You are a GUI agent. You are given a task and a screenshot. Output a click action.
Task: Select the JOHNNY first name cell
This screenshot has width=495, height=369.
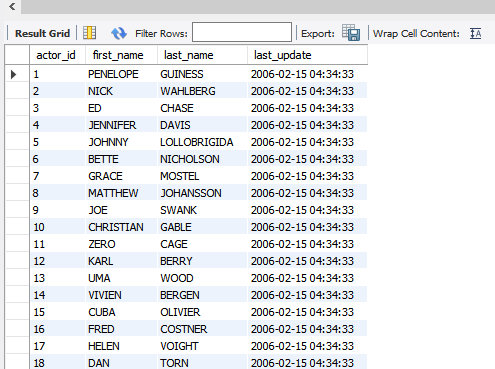click(x=121, y=142)
